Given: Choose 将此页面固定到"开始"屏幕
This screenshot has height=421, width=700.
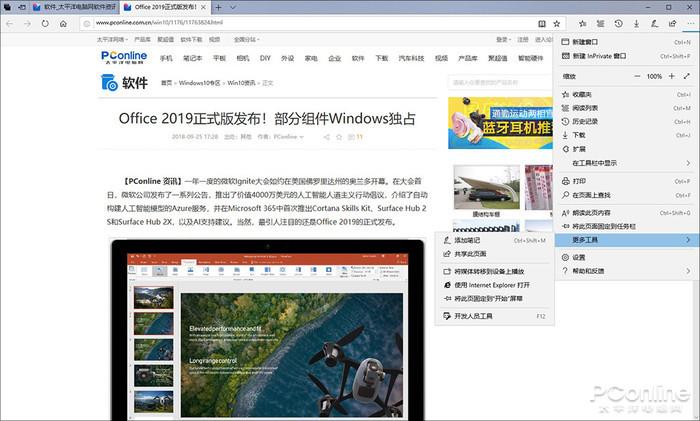Looking at the screenshot, I should [x=495, y=299].
